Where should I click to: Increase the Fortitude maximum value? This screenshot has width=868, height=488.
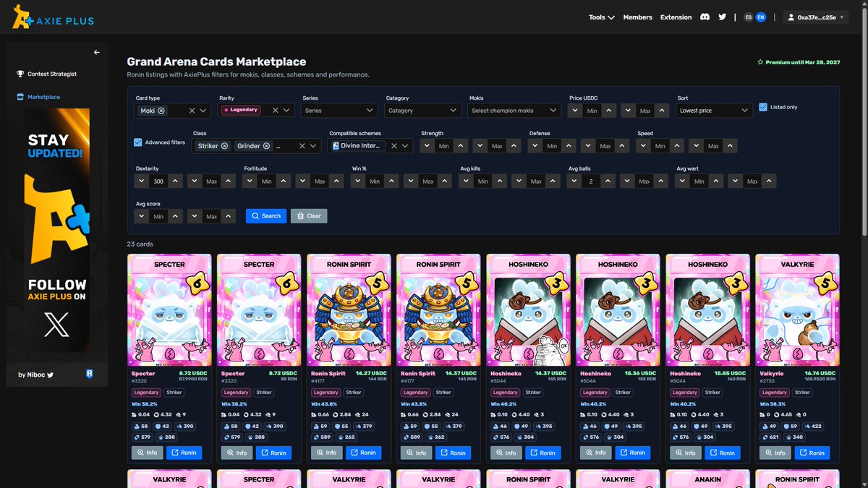coord(337,181)
